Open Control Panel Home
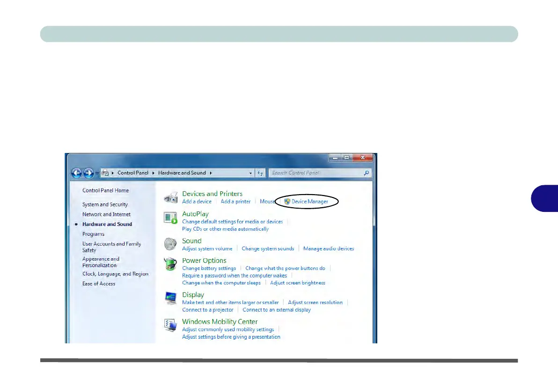Viewport: 558px width, 392px height. pyautogui.click(x=106, y=190)
